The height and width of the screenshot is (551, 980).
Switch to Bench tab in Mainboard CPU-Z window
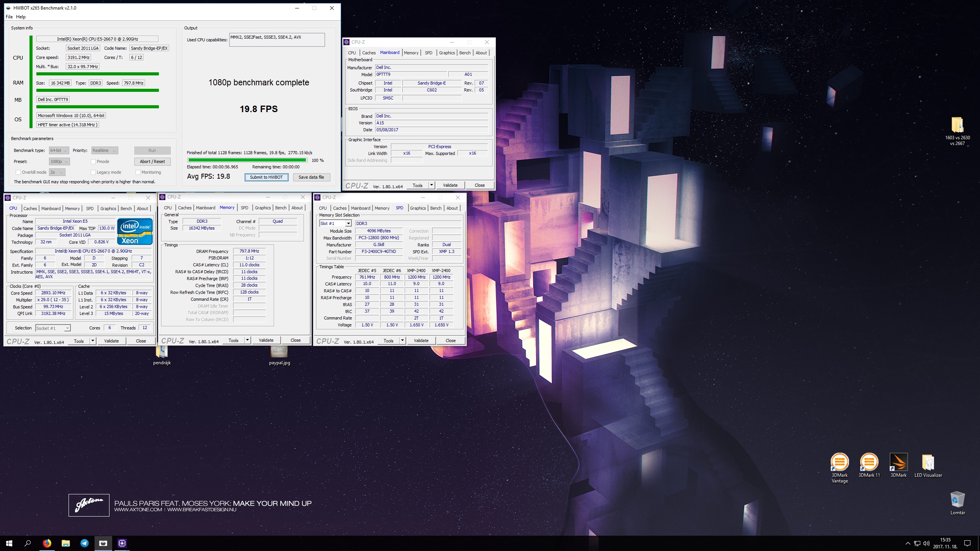point(465,53)
